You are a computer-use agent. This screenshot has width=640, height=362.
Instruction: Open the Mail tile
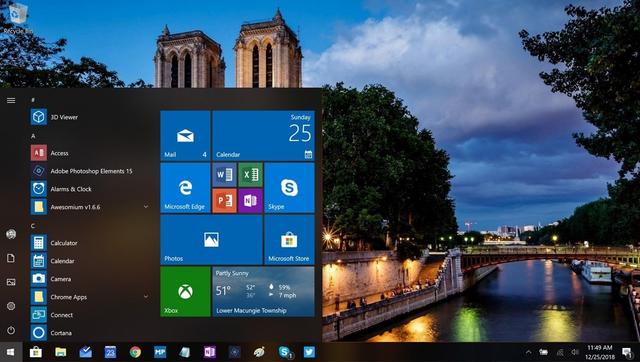pos(185,135)
